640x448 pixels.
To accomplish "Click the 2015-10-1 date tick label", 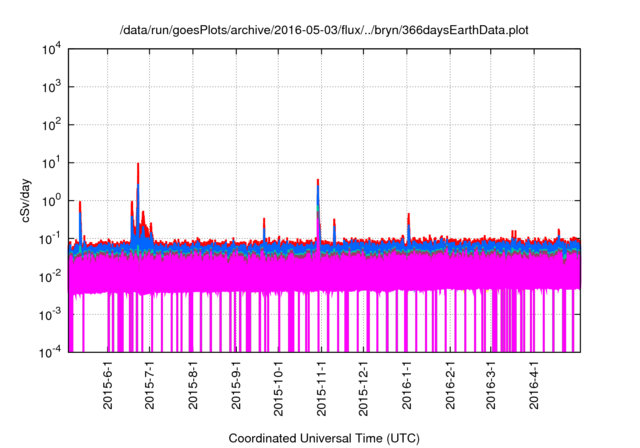I will click(278, 388).
